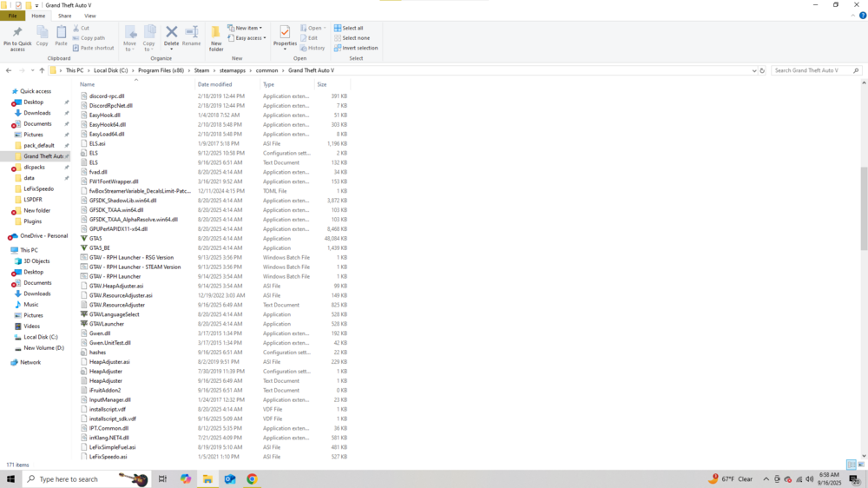Image resolution: width=868 pixels, height=488 pixels.
Task: Open Task View on the taskbar
Action: click(163, 479)
